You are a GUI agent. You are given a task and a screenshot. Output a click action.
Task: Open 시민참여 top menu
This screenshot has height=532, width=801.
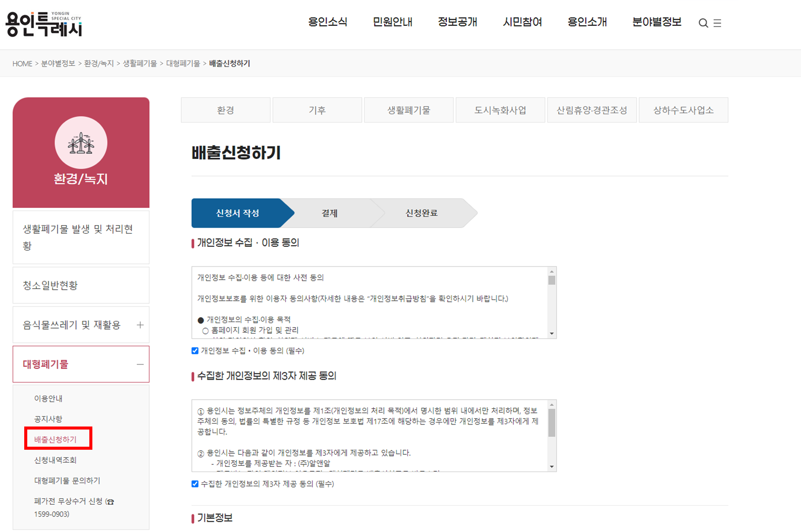pos(523,22)
